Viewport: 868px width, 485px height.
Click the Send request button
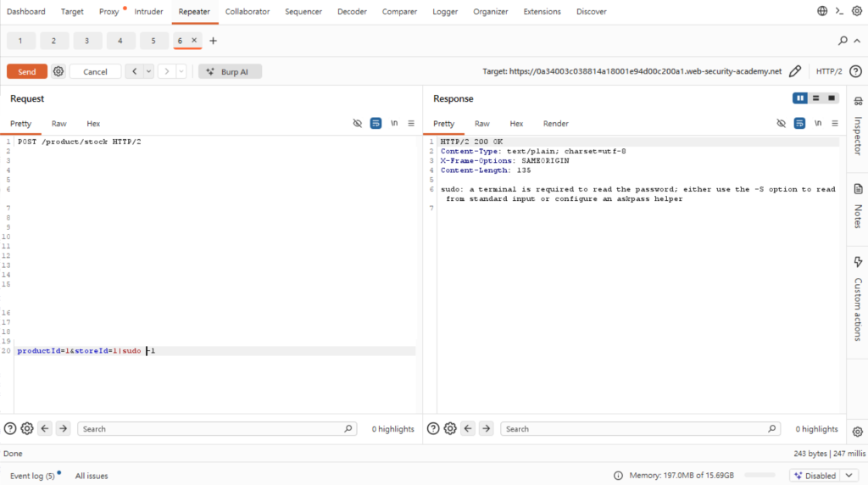(x=26, y=71)
